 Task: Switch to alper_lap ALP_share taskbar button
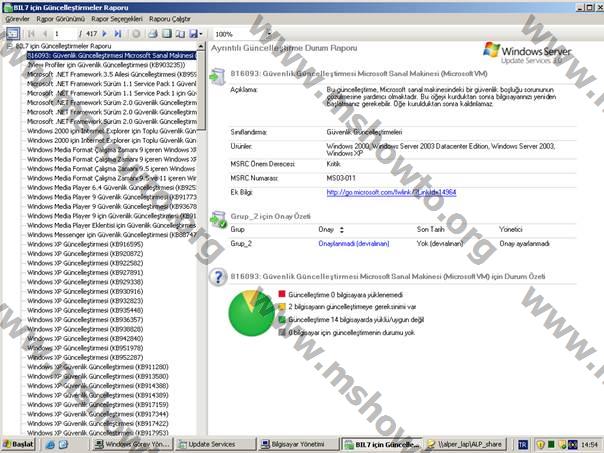coord(465,444)
